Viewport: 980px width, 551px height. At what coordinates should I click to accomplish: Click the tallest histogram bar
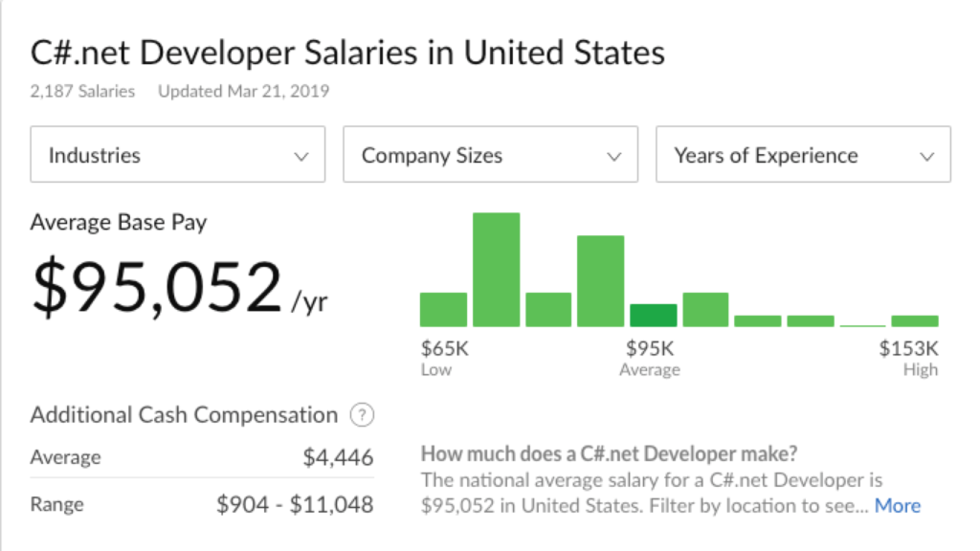click(496, 271)
